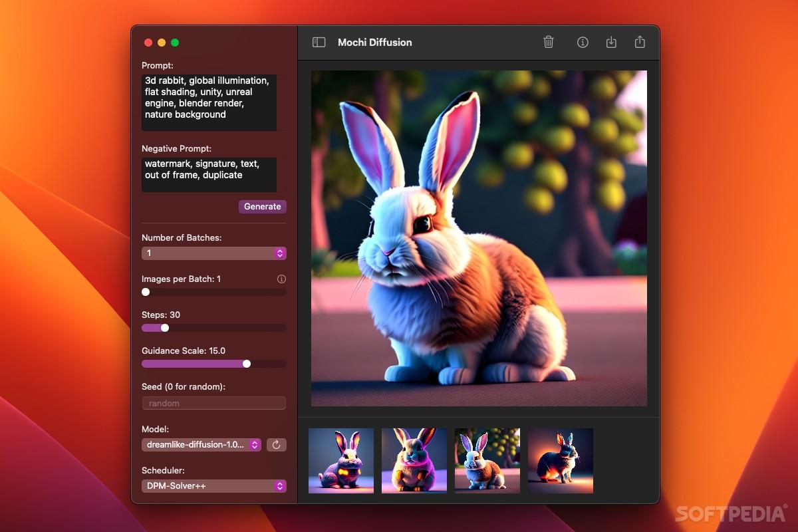Share the generated image
798x532 pixels.
640,42
